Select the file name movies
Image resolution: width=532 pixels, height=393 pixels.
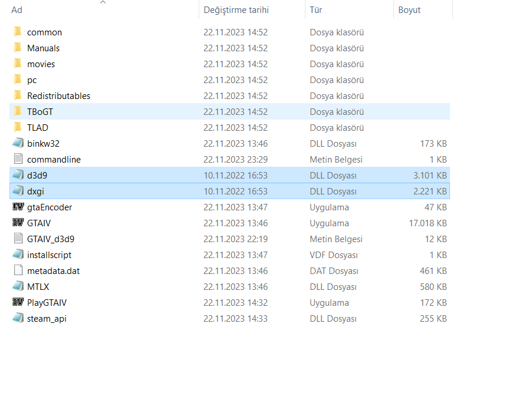(x=41, y=64)
